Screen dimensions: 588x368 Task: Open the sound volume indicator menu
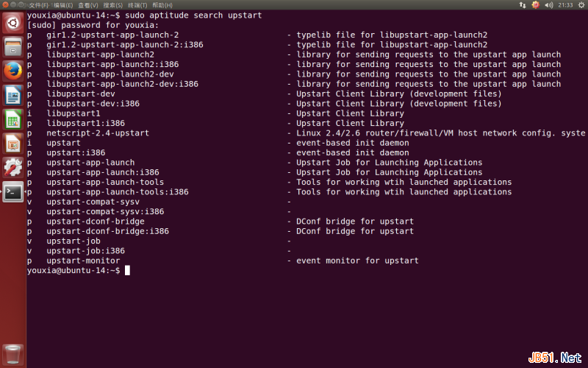pos(548,5)
